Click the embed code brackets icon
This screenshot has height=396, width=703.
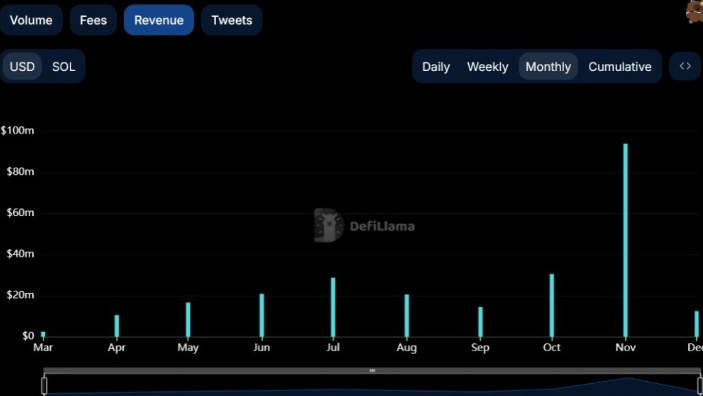[x=685, y=66]
